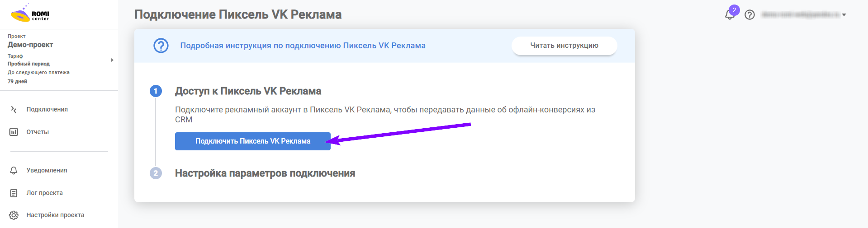Click the ROMI center logo
The width and height of the screenshot is (868, 228).
(30, 14)
